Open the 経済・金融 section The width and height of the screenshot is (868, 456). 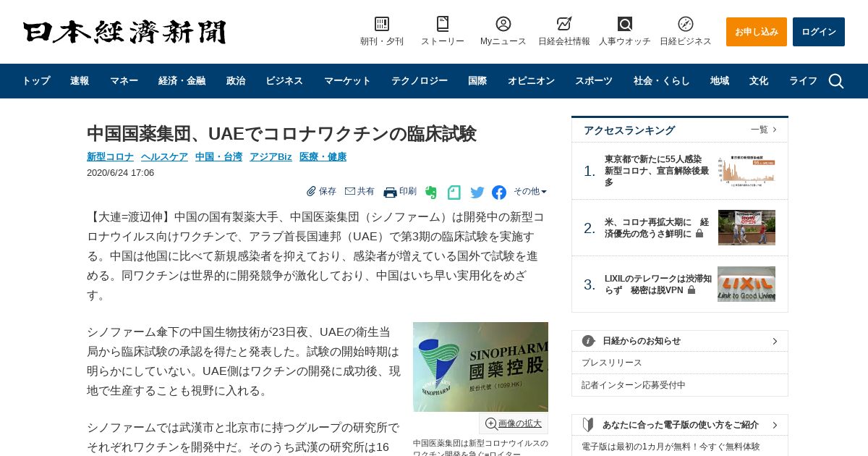click(x=182, y=81)
